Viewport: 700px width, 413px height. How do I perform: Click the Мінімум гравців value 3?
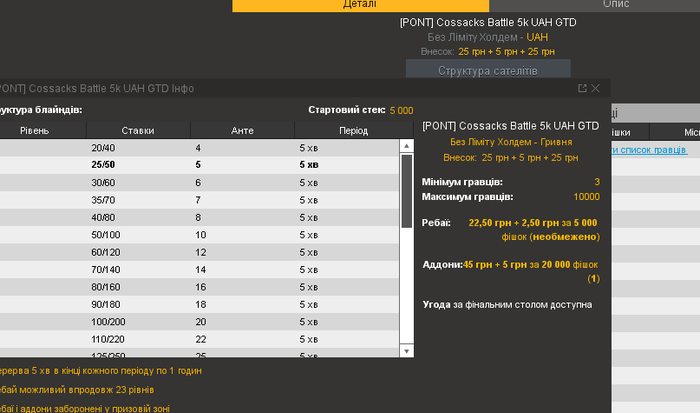[x=597, y=182]
